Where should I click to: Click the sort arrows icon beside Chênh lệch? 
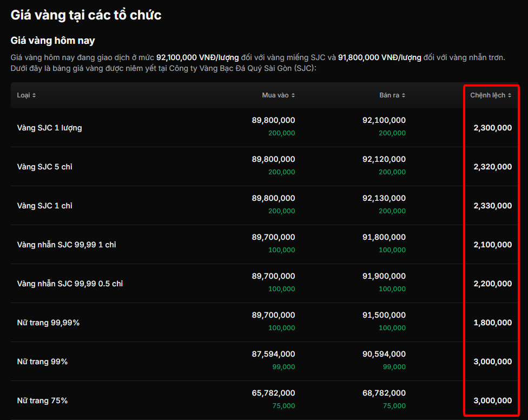[510, 96]
